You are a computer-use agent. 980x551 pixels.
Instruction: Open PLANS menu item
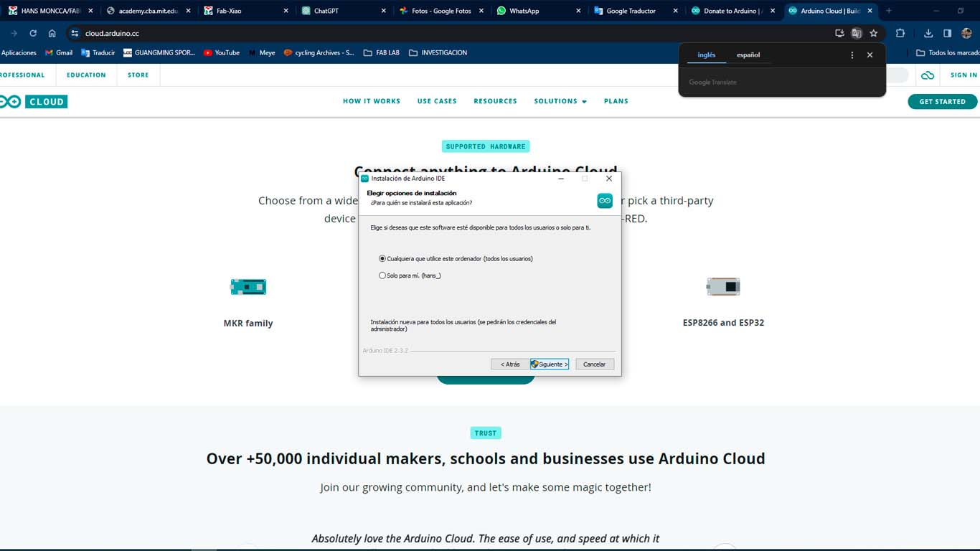click(616, 101)
